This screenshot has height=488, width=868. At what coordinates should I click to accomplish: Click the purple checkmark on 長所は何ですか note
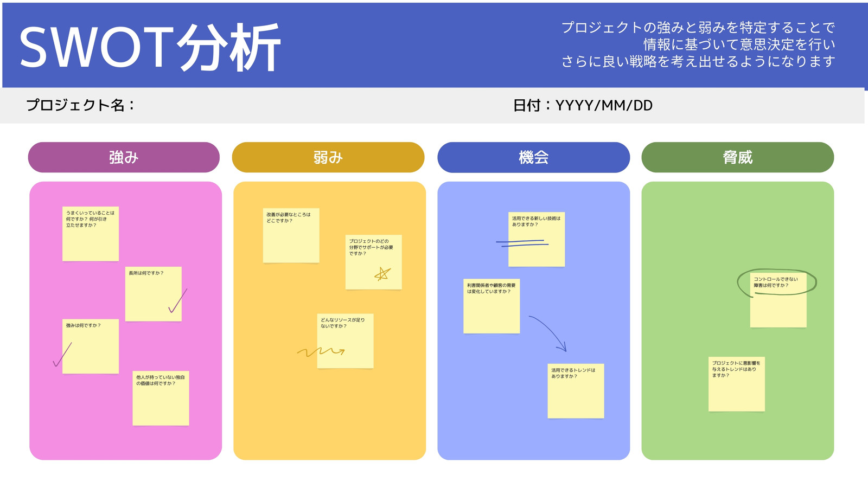coord(177,300)
